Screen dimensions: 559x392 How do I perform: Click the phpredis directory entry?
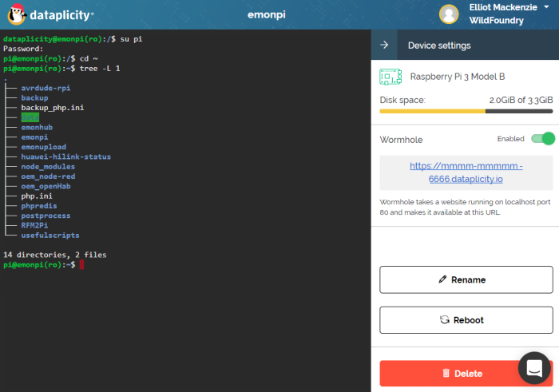(x=39, y=206)
